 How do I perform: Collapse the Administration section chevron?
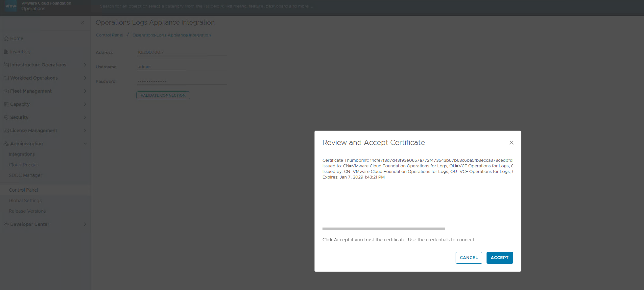point(85,144)
